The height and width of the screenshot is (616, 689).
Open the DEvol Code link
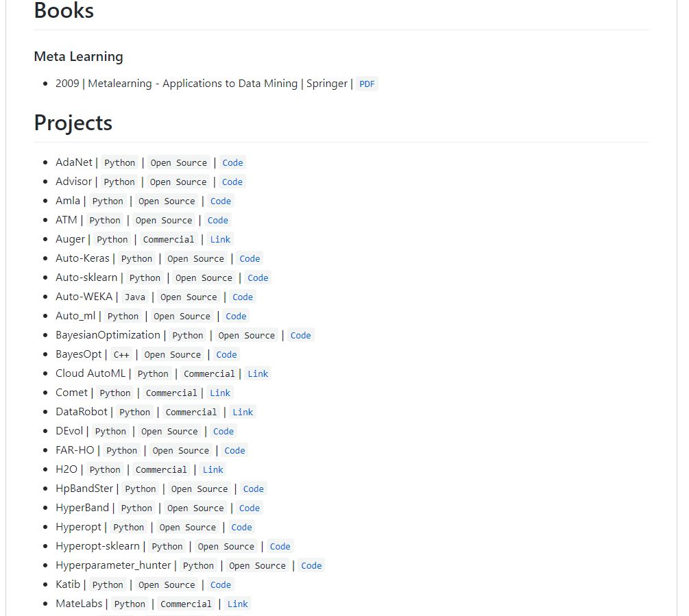223,432
